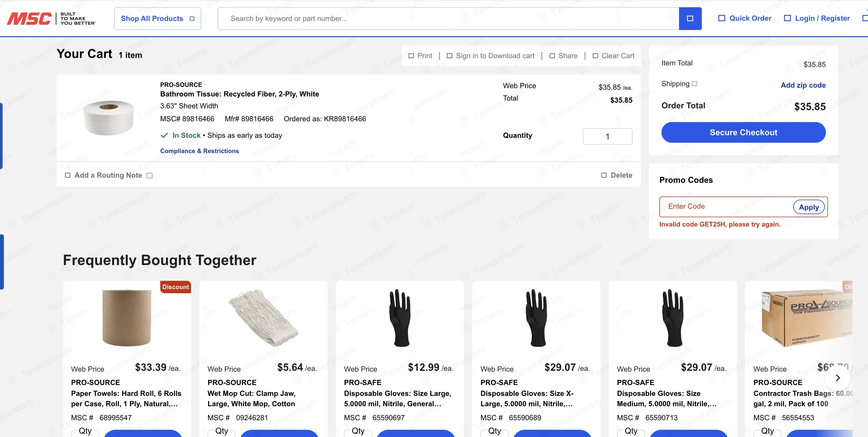Click the 'Mfr# 89816466' text
The width and height of the screenshot is (868, 437).
[249, 119]
